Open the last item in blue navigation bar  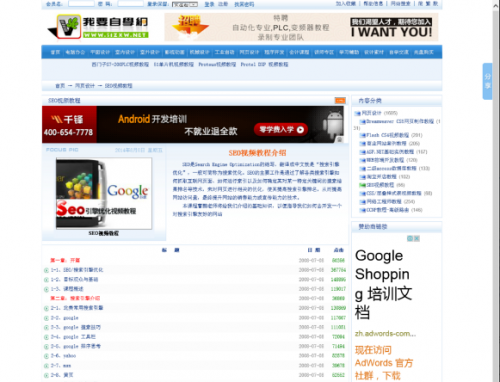click(424, 52)
